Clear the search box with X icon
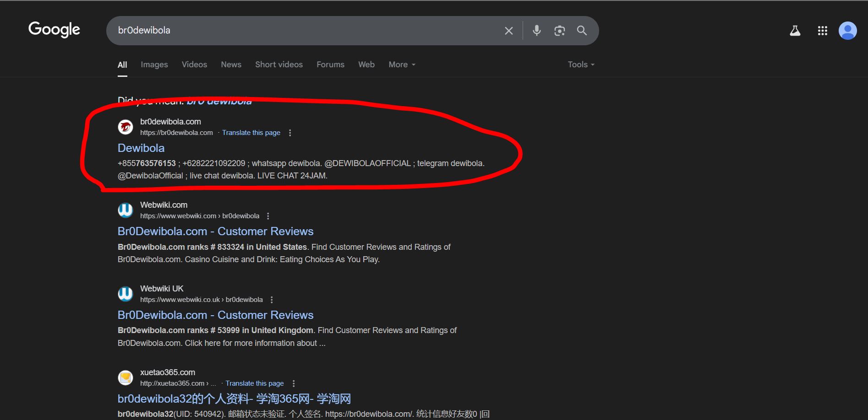 click(x=508, y=31)
